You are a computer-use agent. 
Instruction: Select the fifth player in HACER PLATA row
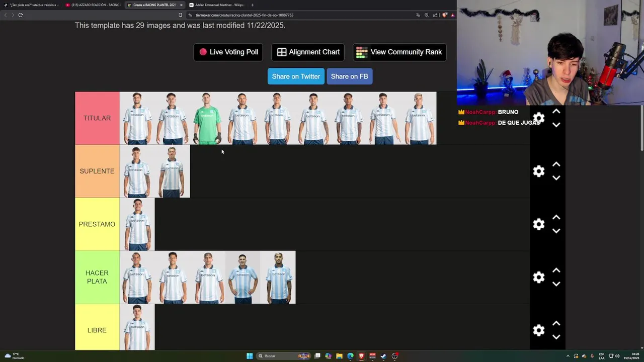click(x=278, y=278)
